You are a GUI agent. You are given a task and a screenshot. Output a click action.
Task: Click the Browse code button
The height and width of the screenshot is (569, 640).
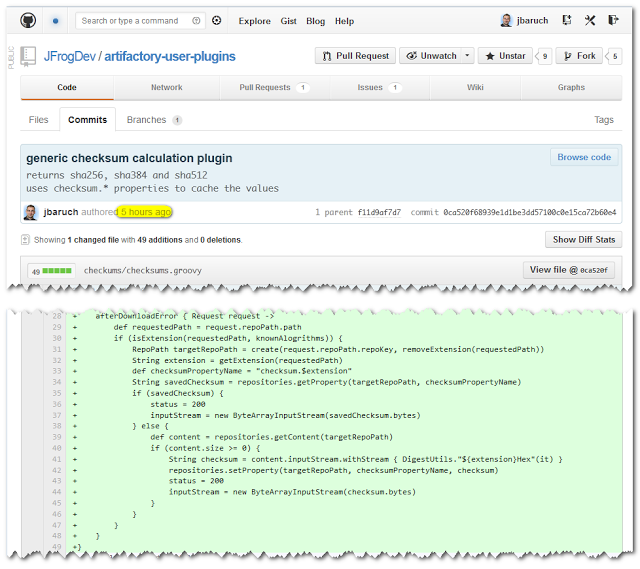tap(584, 157)
